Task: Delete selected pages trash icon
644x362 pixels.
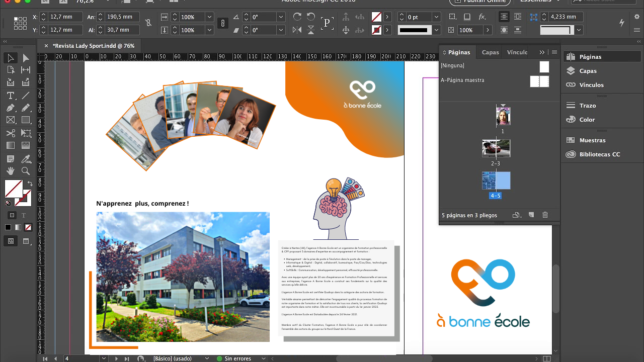Action: [545, 215]
